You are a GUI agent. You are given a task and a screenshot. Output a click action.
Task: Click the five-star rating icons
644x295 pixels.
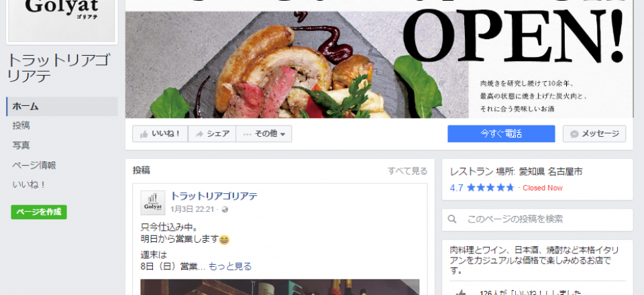tap(490, 188)
